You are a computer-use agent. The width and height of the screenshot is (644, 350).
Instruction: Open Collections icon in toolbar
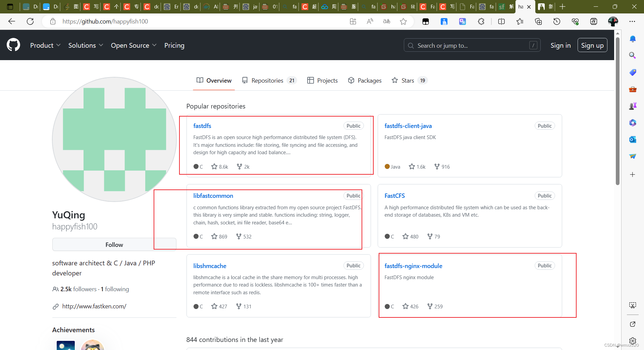[538, 21]
